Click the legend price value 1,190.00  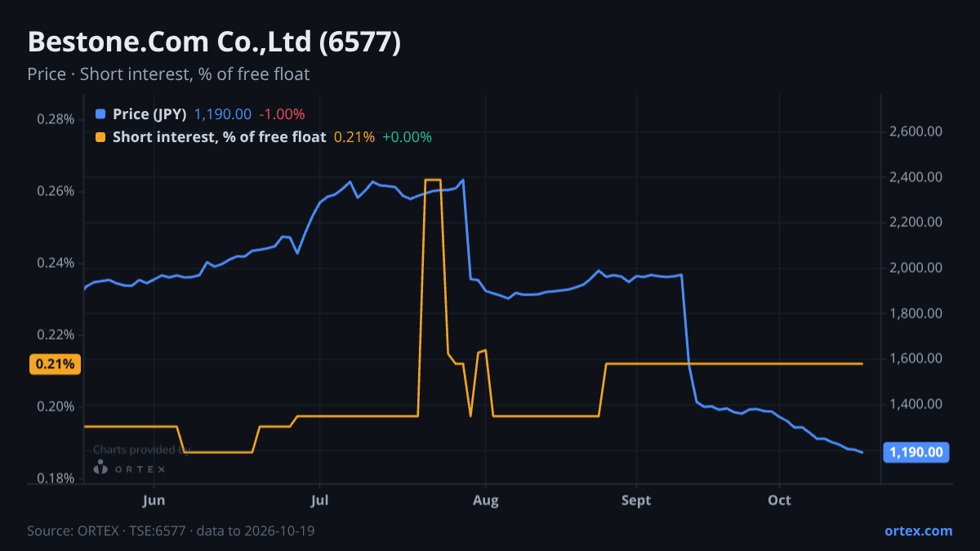[223, 114]
